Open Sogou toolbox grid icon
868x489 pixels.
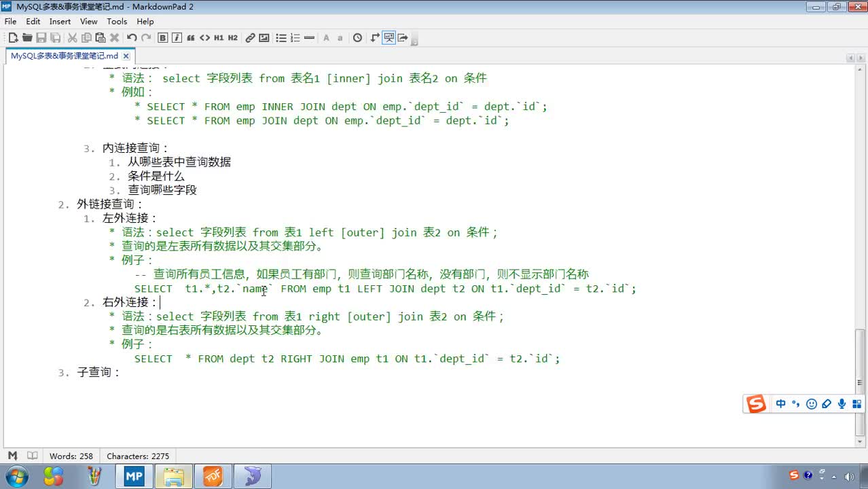857,404
